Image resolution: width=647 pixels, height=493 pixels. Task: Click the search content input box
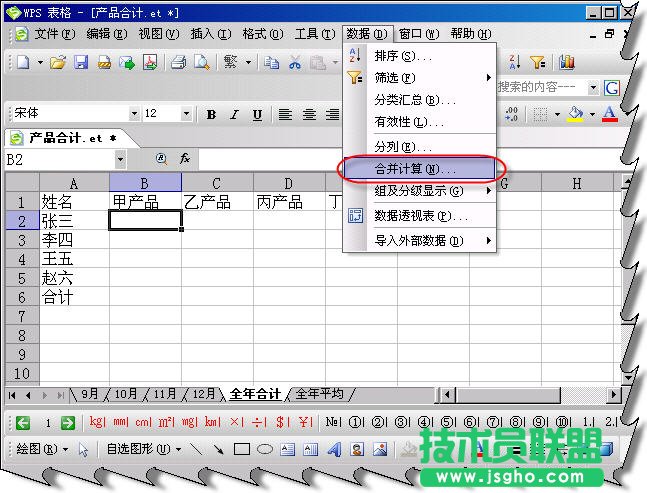541,87
